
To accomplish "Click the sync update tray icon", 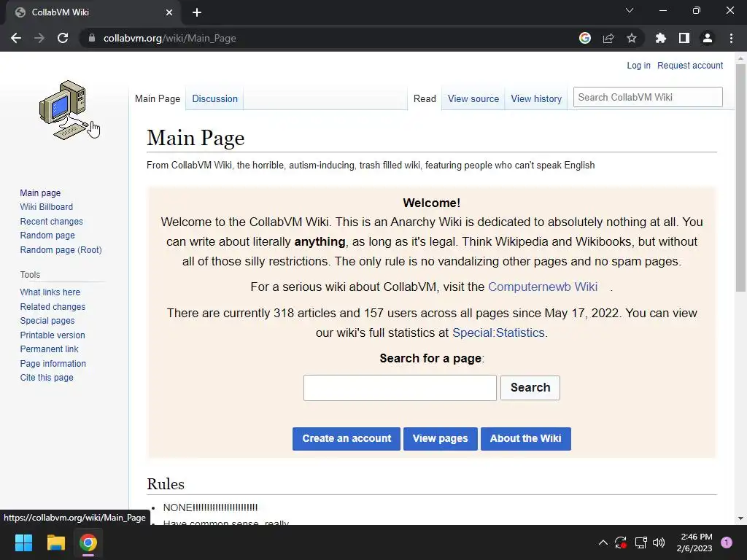I will (x=621, y=542).
